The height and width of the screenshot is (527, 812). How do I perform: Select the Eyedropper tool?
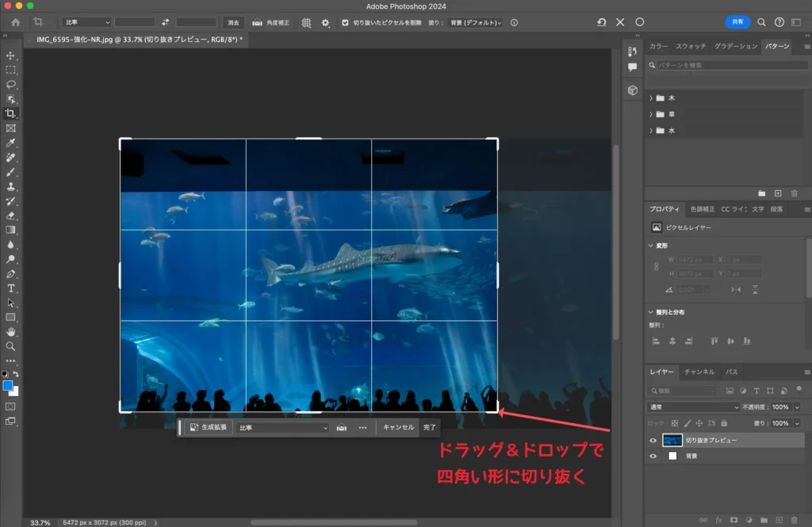click(x=11, y=143)
